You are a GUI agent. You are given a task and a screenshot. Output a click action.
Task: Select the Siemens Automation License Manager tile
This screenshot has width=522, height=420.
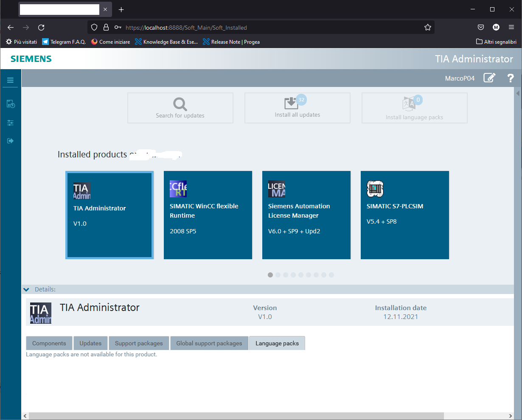306,215
